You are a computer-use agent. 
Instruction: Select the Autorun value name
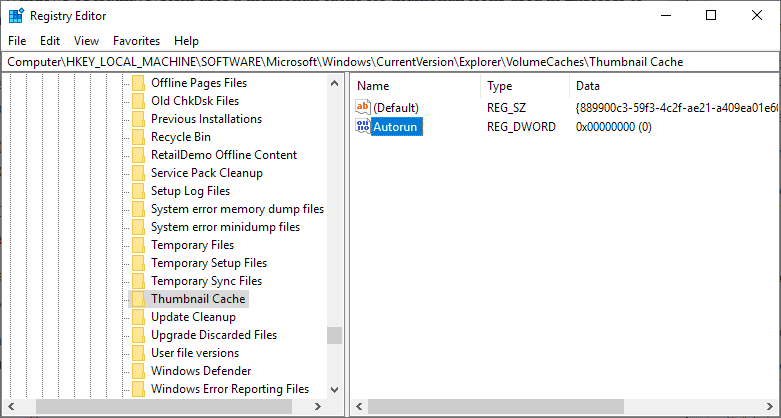(397, 127)
